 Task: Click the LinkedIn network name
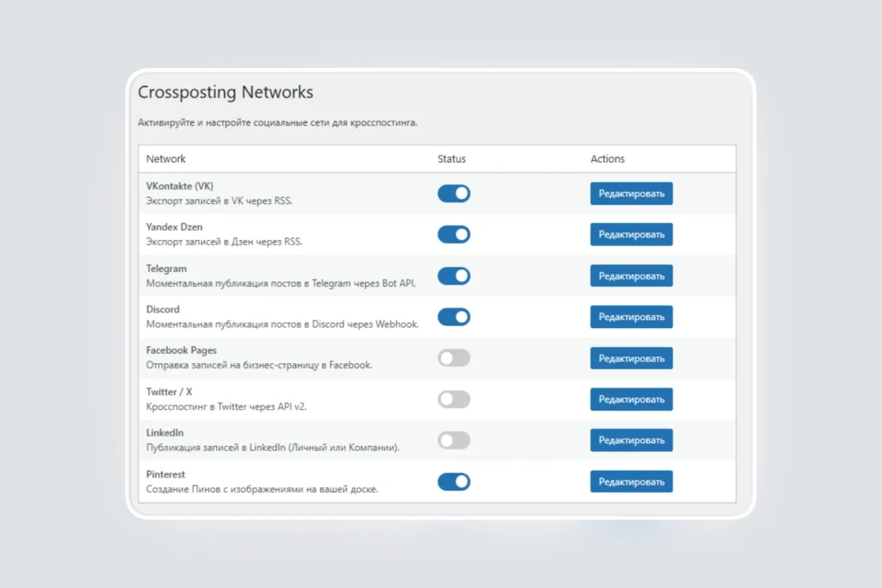point(165,433)
